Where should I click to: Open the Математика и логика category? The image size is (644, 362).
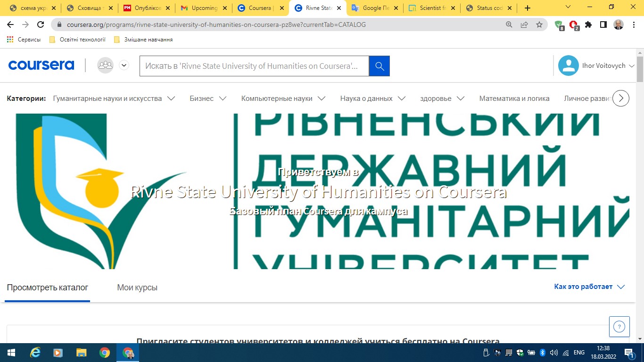(x=514, y=99)
